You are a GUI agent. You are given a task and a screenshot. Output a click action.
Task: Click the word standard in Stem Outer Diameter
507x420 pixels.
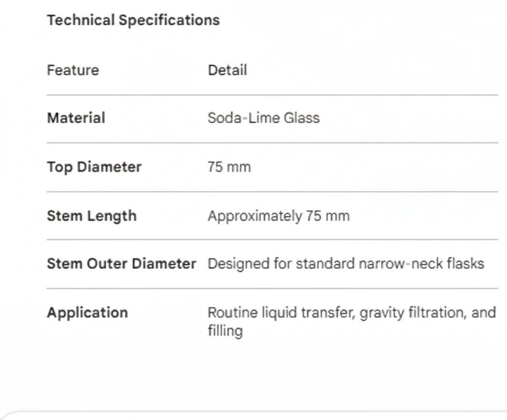tap(325, 264)
